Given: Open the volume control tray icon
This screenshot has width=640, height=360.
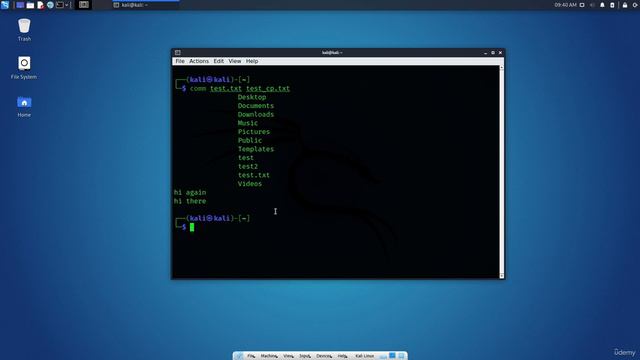Looking at the screenshot, I should (x=592, y=5).
